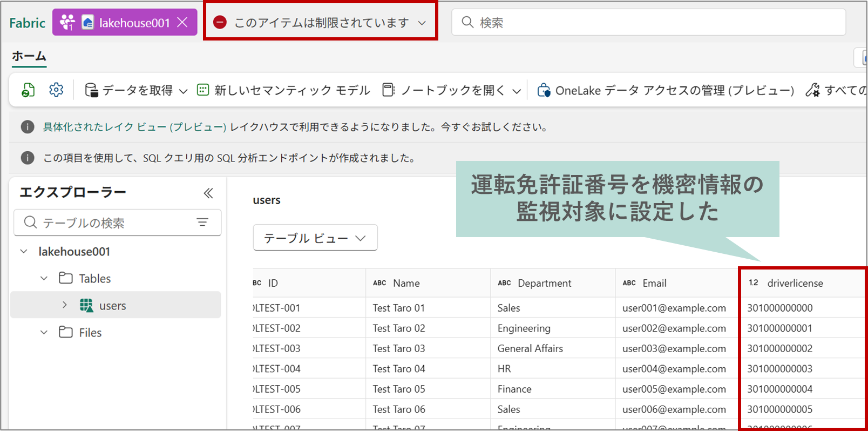Click the テーブルの検索 input field
Viewport: 868px width, 431px height.
[117, 223]
